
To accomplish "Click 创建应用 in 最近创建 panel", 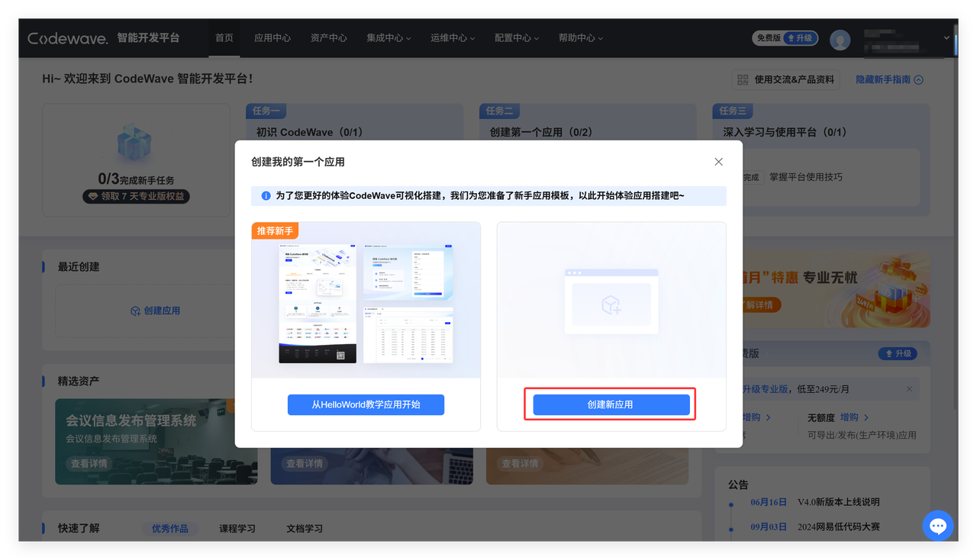I will (156, 311).
